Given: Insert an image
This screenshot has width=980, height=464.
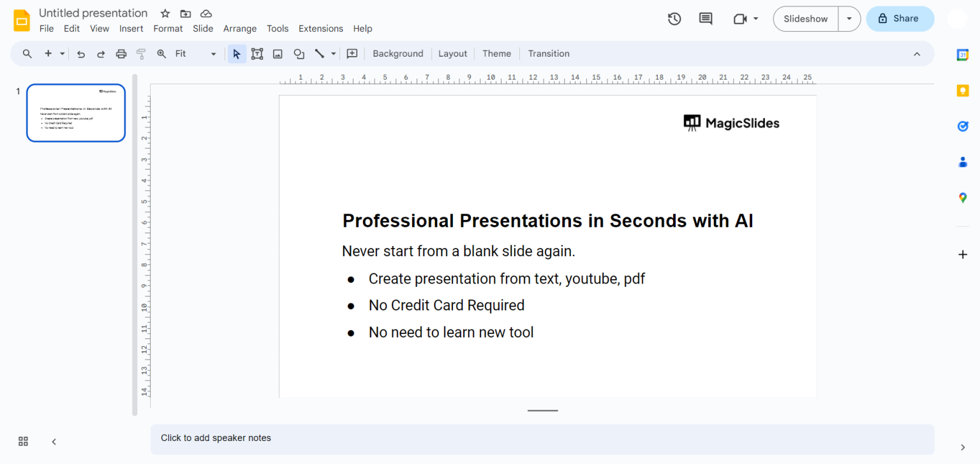Looking at the screenshot, I should (x=278, y=54).
